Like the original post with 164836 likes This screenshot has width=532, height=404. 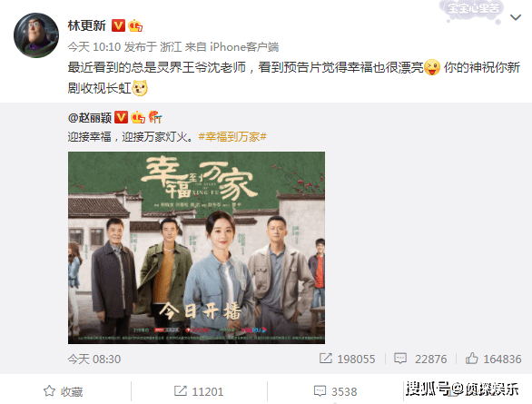pyautogui.click(x=493, y=359)
